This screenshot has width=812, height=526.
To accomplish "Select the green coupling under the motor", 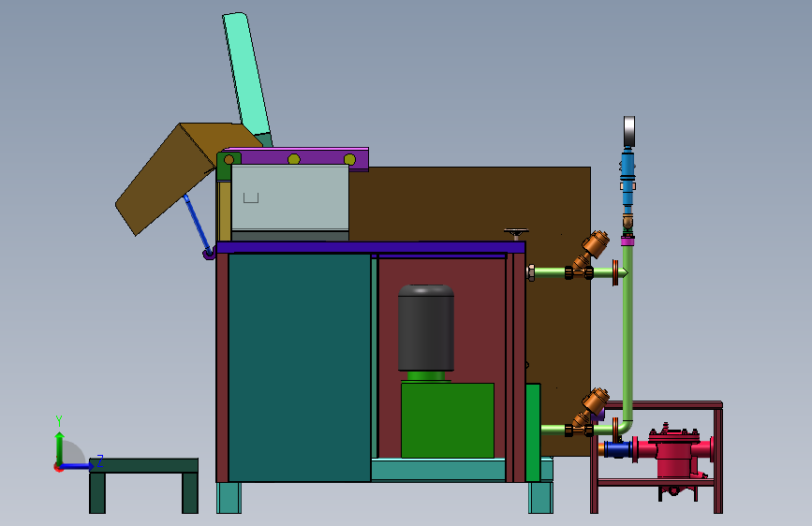I will coord(426,376).
